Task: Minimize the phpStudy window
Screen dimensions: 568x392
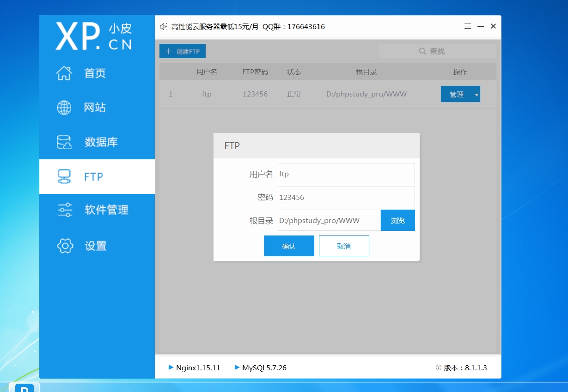Action: (x=481, y=26)
